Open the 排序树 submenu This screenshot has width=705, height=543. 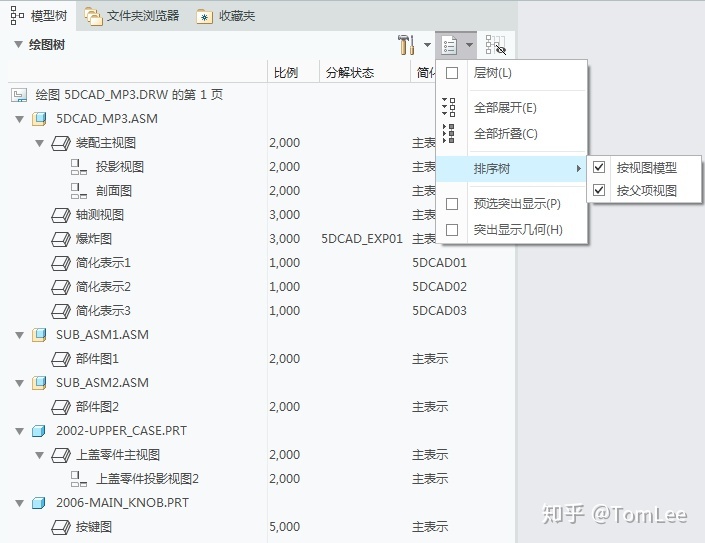(x=511, y=169)
